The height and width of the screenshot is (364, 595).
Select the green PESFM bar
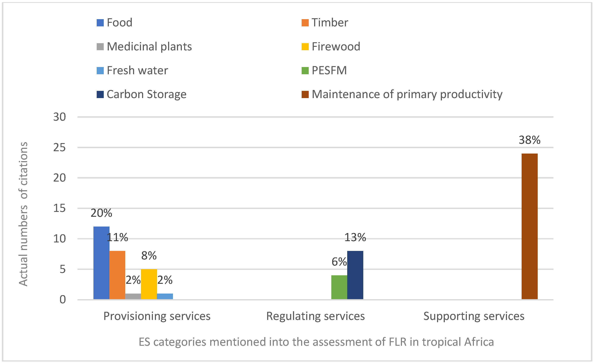point(339,287)
